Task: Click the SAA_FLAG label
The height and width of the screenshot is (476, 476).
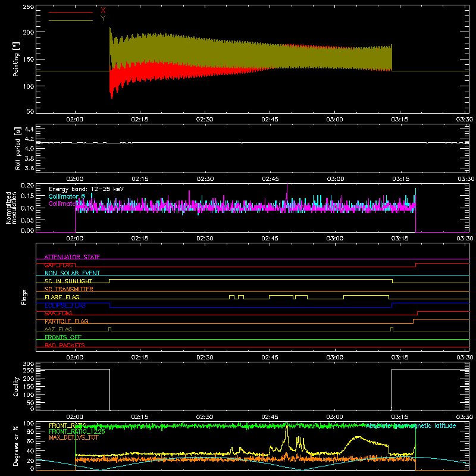Action: pos(58,313)
